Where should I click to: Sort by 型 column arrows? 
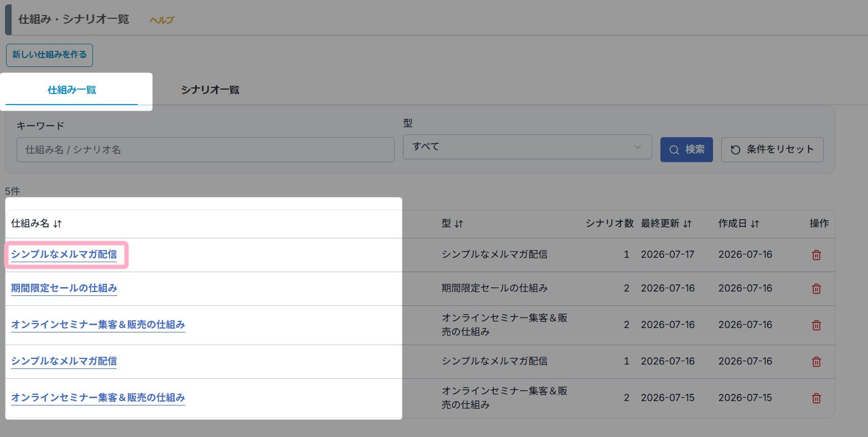point(459,224)
